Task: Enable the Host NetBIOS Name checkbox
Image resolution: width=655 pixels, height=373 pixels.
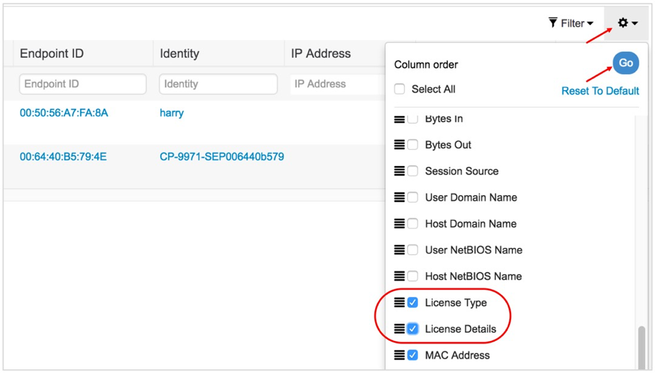Action: (413, 276)
